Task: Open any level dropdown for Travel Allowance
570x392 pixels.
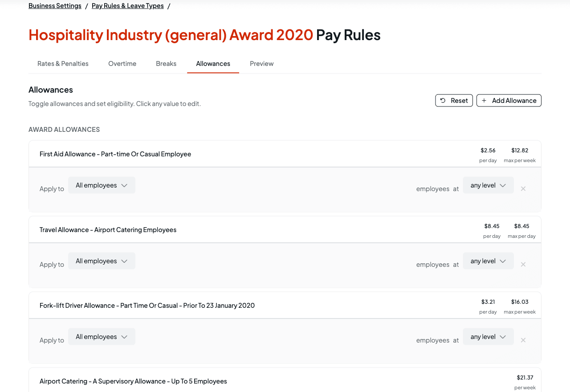Action: [x=488, y=261]
